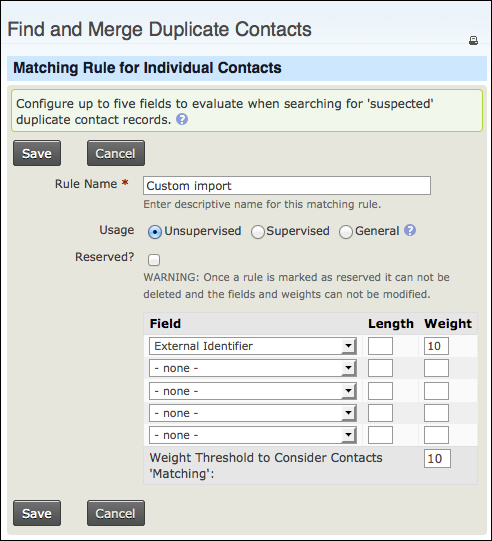Viewport: 492px width, 541px height.
Task: Click the top Cancel button
Action: pyautogui.click(x=116, y=153)
